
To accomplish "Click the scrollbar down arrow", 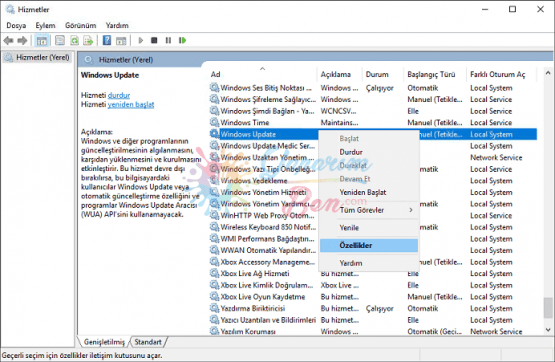I will [548, 330].
